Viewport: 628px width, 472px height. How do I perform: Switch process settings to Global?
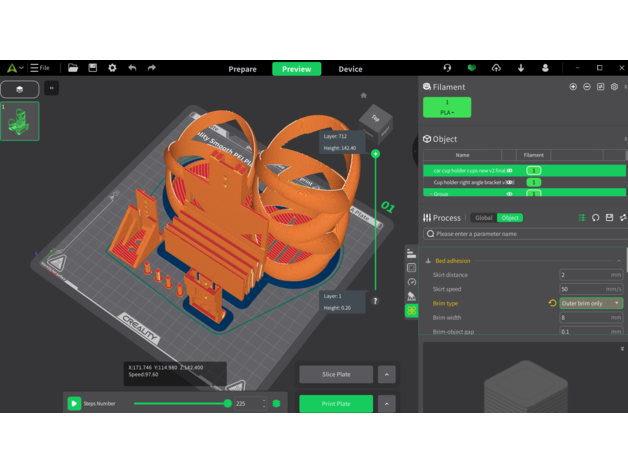(x=483, y=217)
